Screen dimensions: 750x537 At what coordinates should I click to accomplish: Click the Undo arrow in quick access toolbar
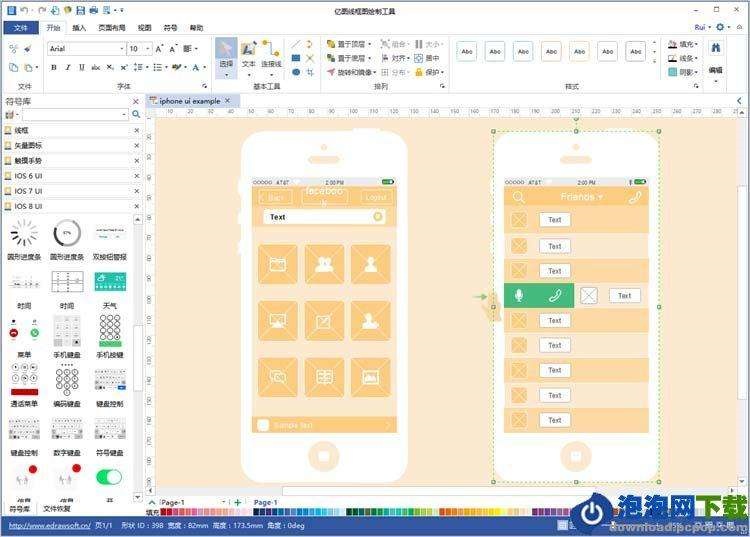pos(24,10)
